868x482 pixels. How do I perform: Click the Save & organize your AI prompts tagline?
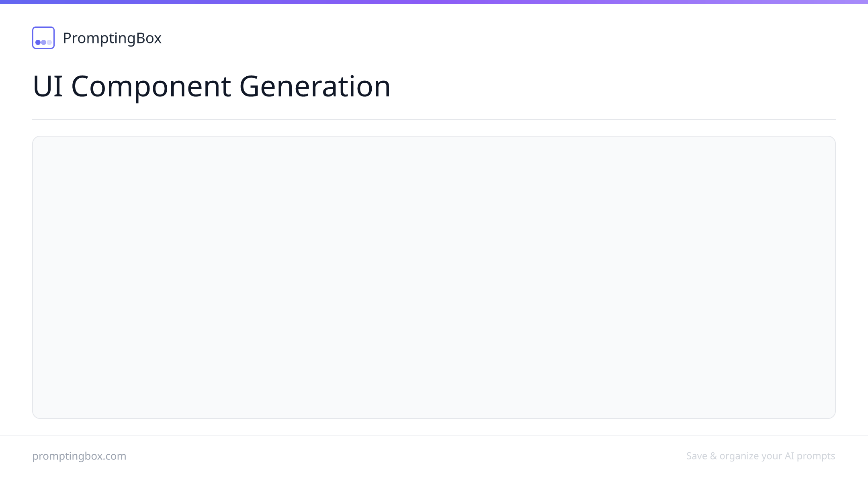[761, 456]
